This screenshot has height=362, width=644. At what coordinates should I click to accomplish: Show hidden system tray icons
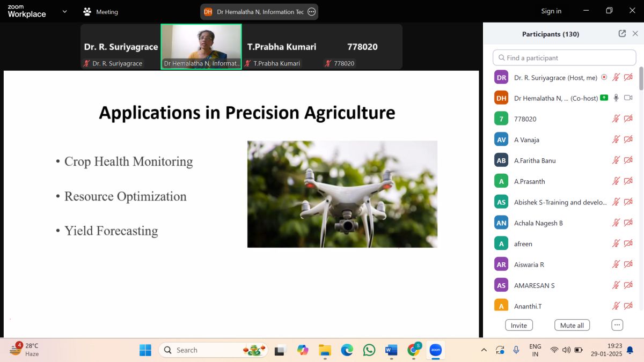coord(484,350)
